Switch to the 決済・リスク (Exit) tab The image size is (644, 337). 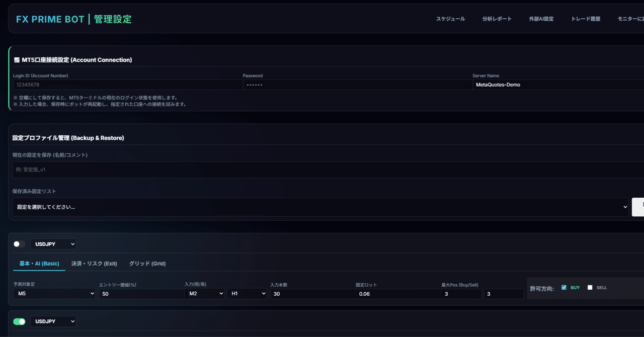click(94, 264)
